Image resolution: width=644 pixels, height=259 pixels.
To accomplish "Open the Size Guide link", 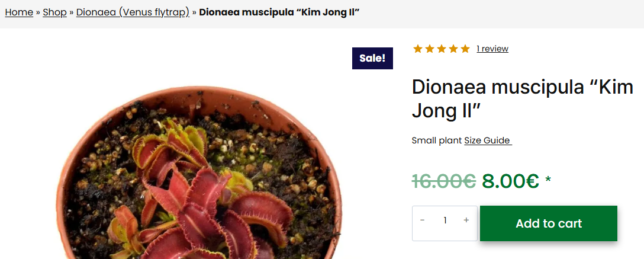I will pos(488,140).
